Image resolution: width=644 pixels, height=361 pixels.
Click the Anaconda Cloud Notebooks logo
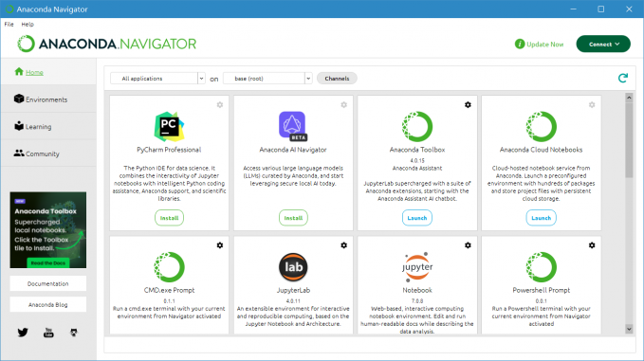(x=541, y=126)
